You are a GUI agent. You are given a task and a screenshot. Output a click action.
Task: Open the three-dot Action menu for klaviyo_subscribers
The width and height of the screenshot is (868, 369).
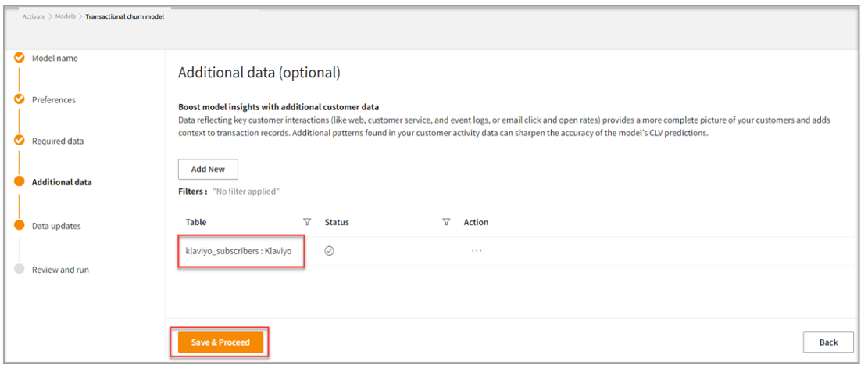[477, 251]
